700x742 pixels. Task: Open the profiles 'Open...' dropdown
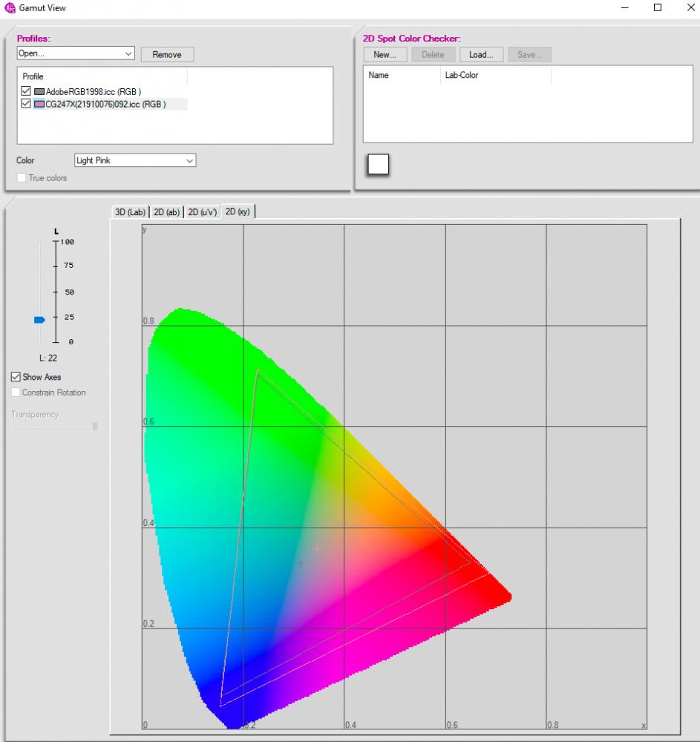click(76, 53)
